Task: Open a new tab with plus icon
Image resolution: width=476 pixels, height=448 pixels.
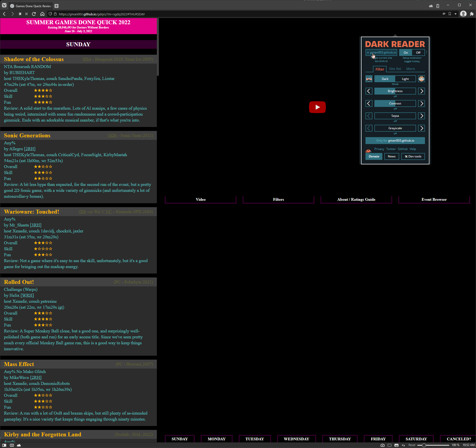Action: [x=56, y=6]
